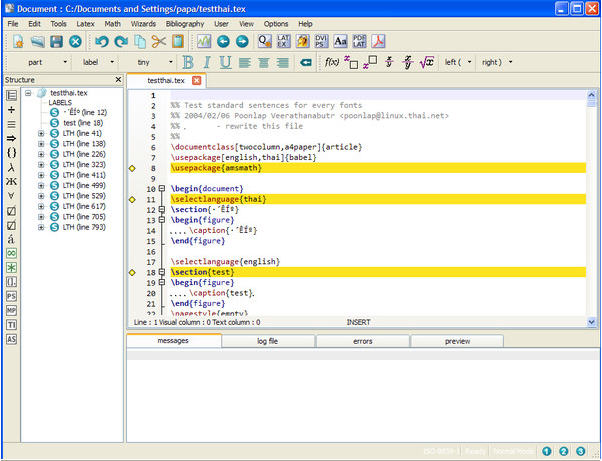The width and height of the screenshot is (602, 461).
Task: Switch to the log file tab
Action: [x=268, y=341]
